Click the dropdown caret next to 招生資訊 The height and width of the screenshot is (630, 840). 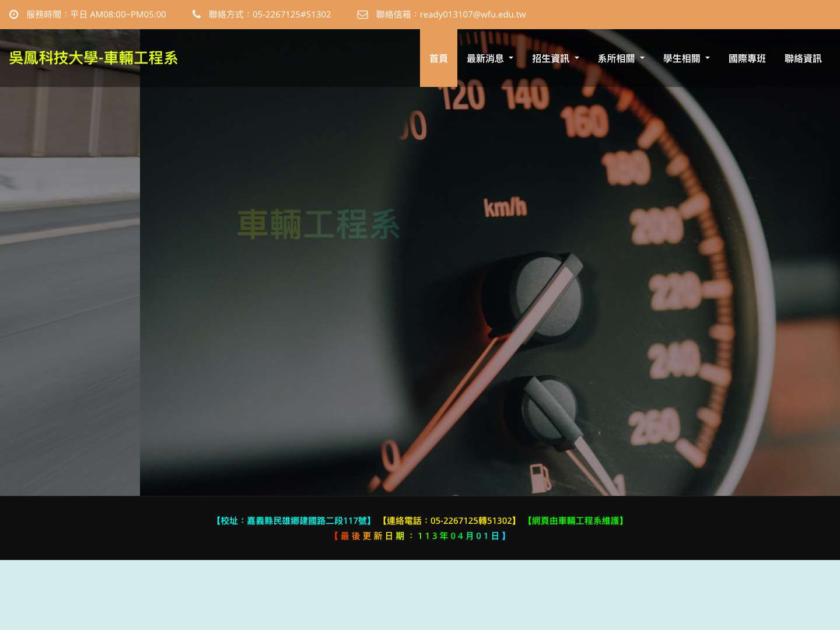(576, 58)
